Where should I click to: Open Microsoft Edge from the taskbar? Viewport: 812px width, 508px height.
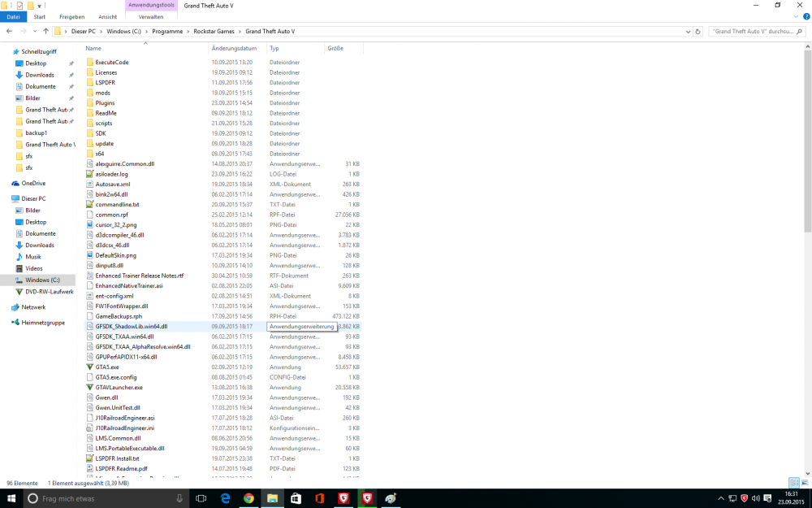click(x=225, y=498)
